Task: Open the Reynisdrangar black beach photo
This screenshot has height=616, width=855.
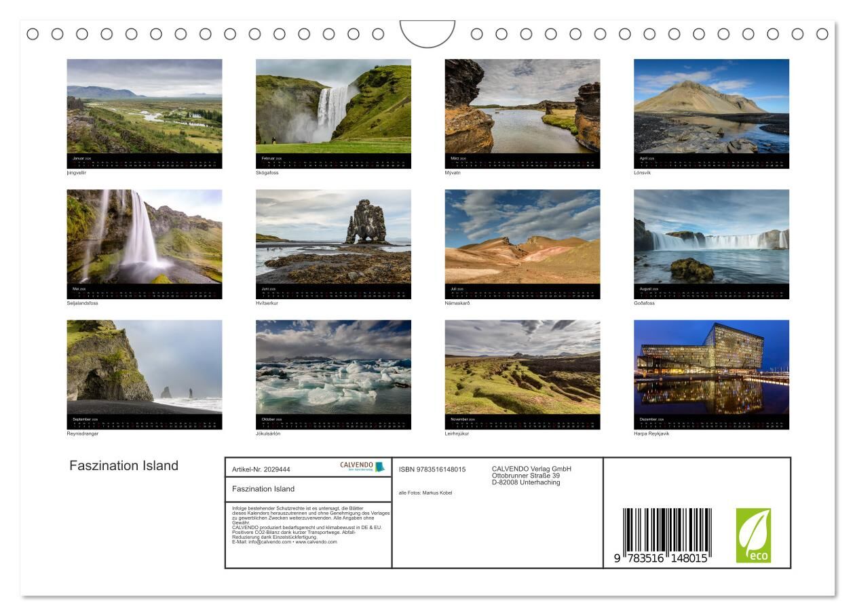Action: click(144, 367)
